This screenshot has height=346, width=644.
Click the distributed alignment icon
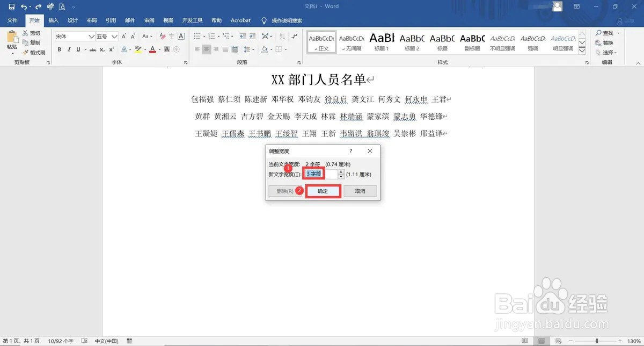click(236, 49)
